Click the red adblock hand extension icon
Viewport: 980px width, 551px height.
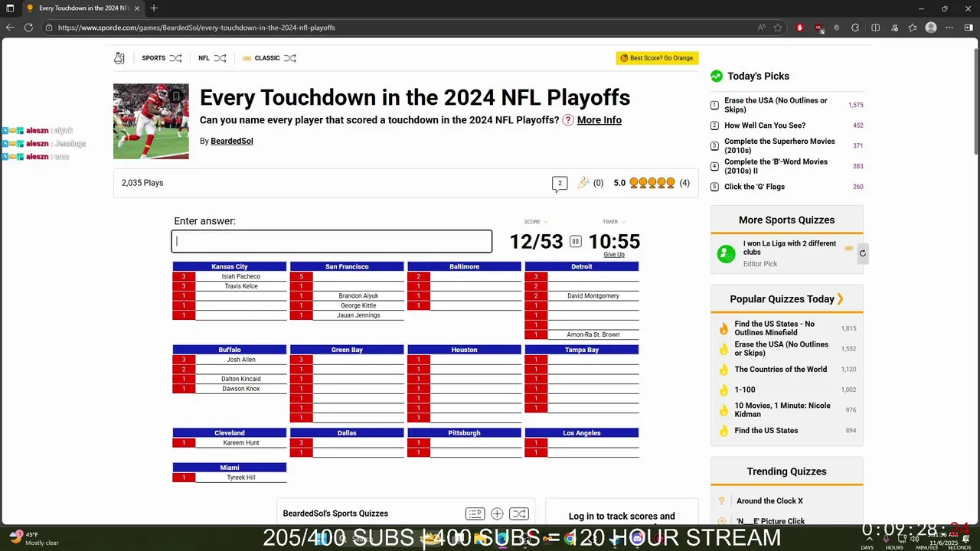pyautogui.click(x=800, y=28)
